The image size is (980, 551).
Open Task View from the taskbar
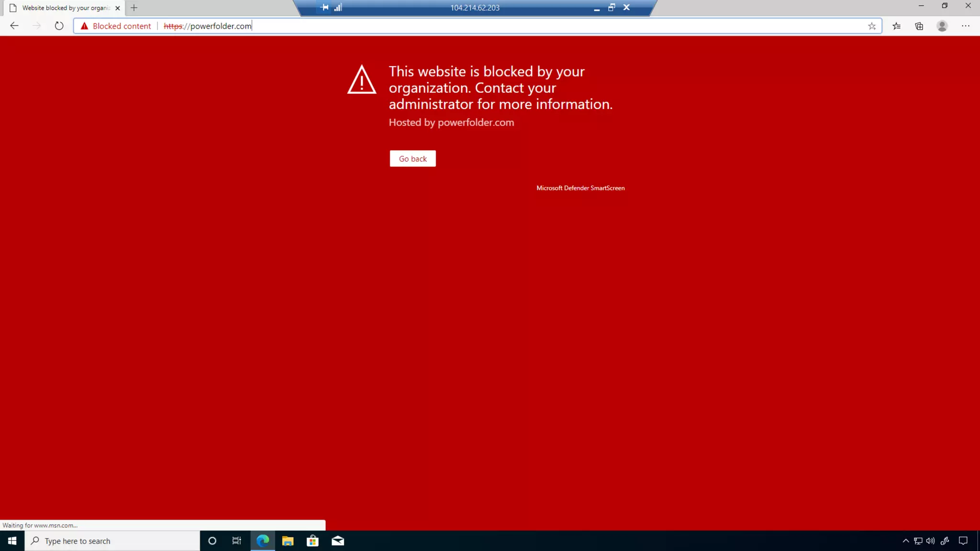[236, 541]
